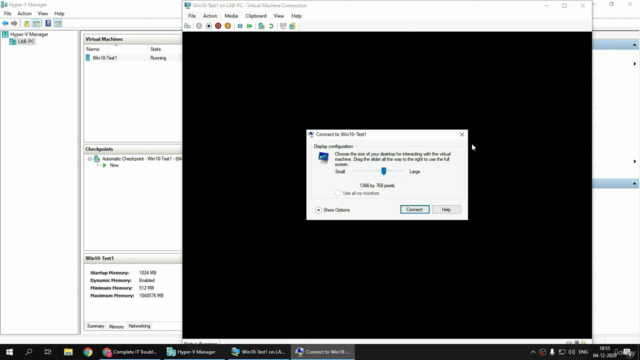Expand Show Options in the Connect dialog

tap(318, 210)
